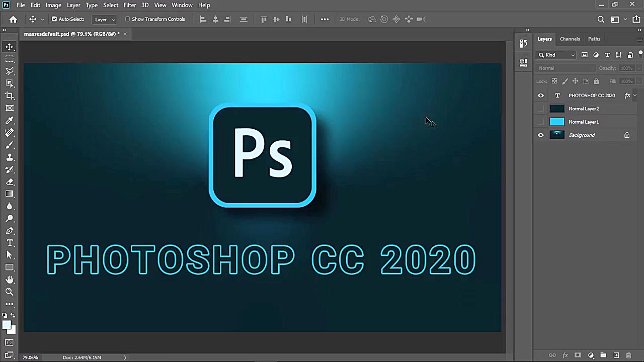This screenshot has width=644, height=362.
Task: Hide the Background layer
Action: coord(541,135)
